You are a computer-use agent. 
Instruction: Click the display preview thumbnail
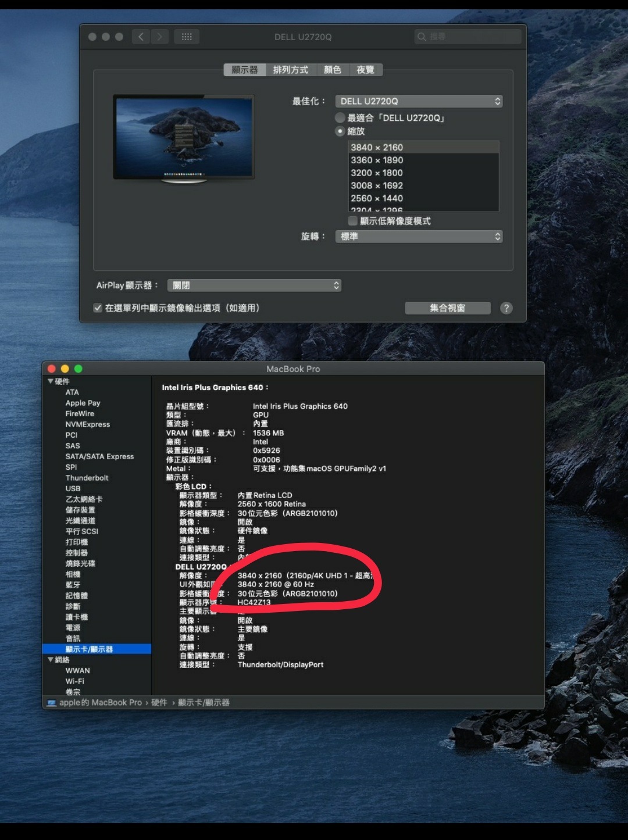coord(184,139)
